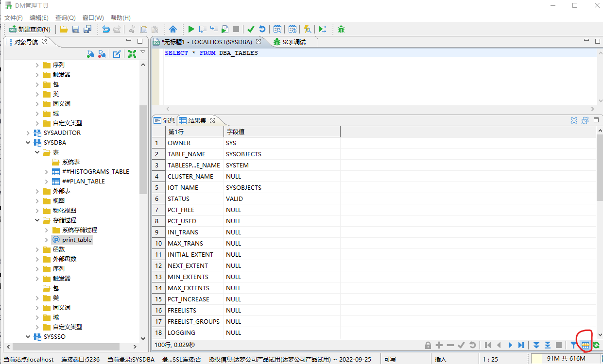Click the green bug debug toolbar icon
This screenshot has height=364, width=603.
(341, 29)
